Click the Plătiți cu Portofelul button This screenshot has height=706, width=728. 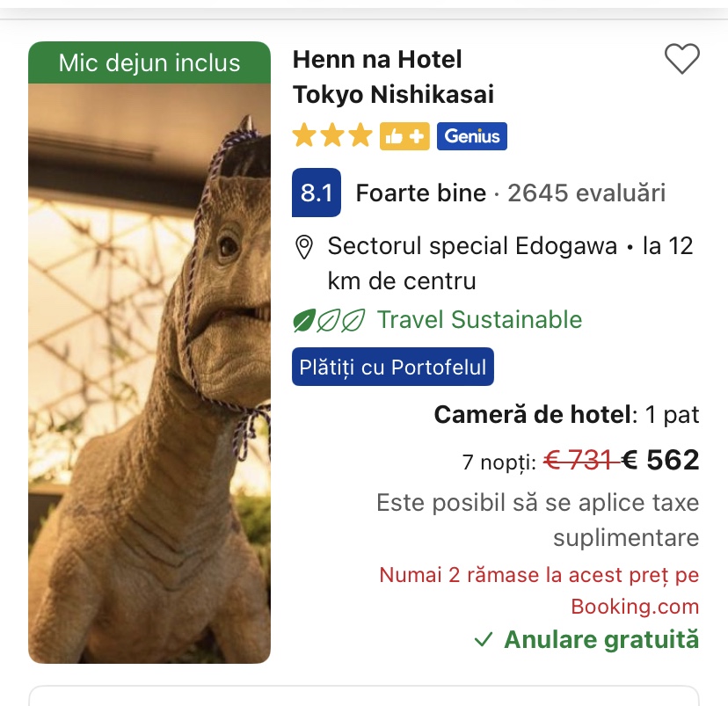coord(393,368)
